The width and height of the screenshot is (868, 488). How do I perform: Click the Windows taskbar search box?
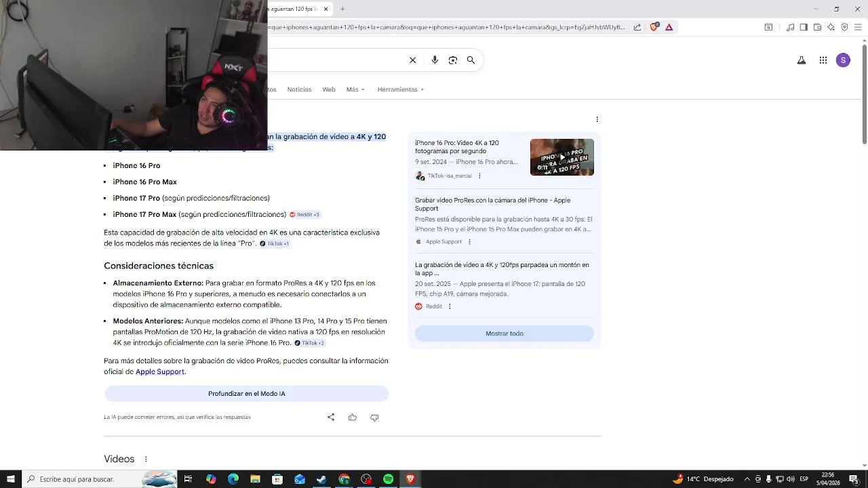click(x=99, y=479)
